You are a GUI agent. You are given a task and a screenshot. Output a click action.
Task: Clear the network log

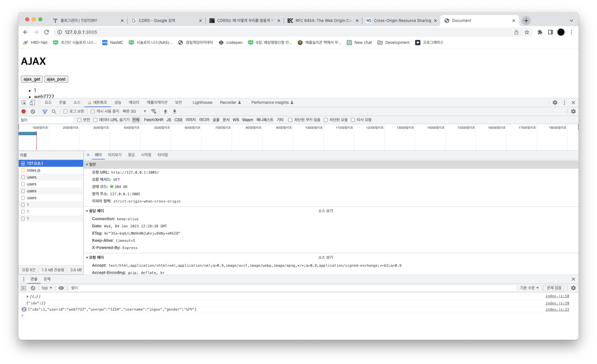point(33,112)
